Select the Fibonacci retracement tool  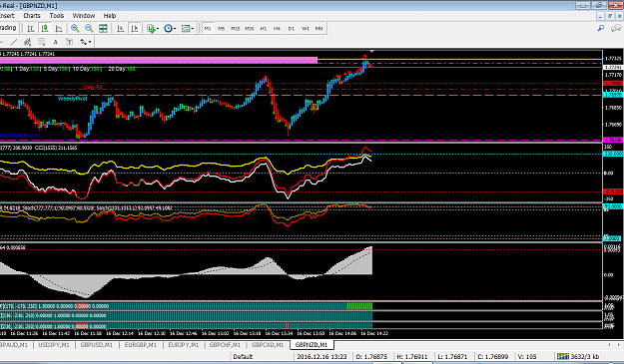pos(41,42)
